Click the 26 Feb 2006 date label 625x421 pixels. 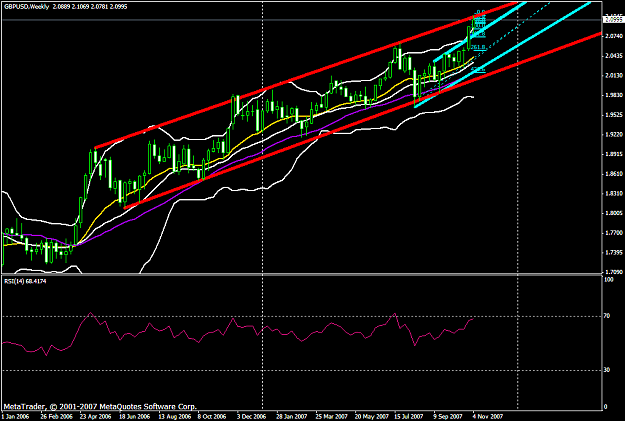57,417
